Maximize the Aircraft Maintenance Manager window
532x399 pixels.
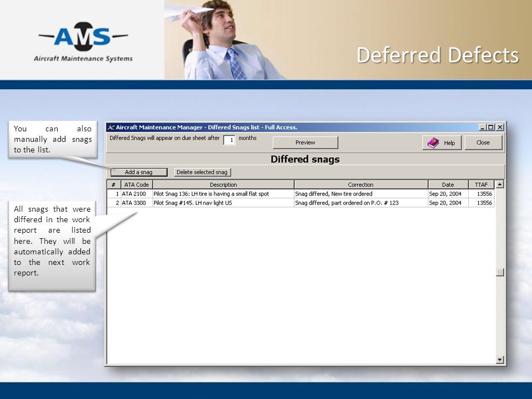click(490, 127)
